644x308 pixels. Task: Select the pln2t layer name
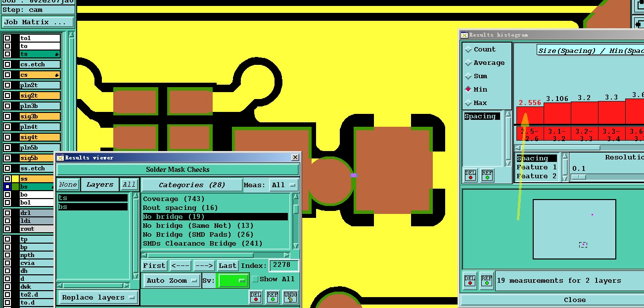pos(40,85)
